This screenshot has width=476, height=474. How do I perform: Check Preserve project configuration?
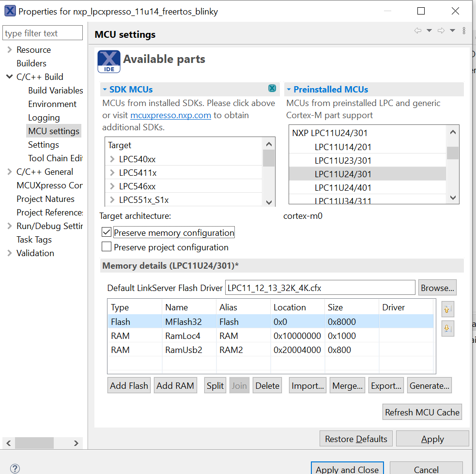pyautogui.click(x=107, y=246)
